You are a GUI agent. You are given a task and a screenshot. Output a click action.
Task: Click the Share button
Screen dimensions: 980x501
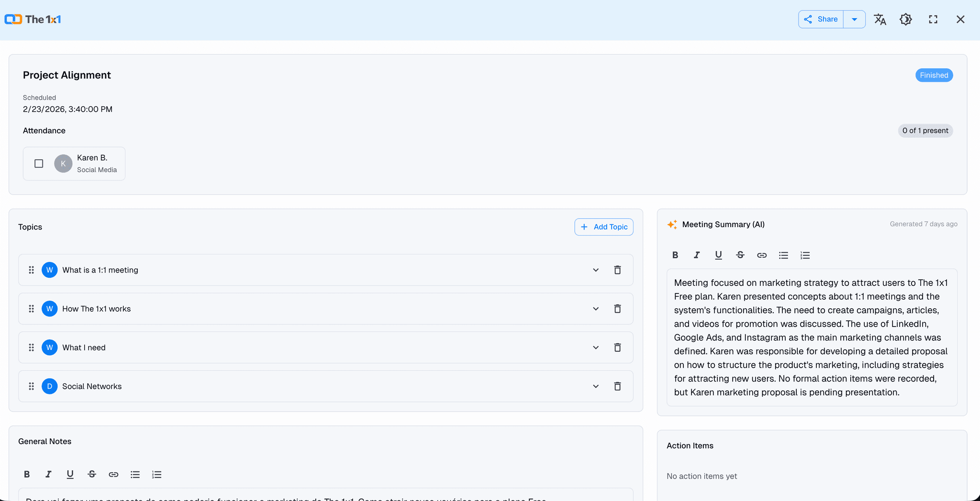point(821,19)
